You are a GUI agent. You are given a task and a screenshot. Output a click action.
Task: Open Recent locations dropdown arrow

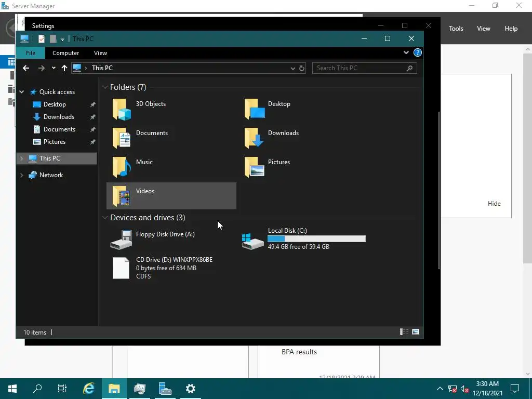click(54, 68)
